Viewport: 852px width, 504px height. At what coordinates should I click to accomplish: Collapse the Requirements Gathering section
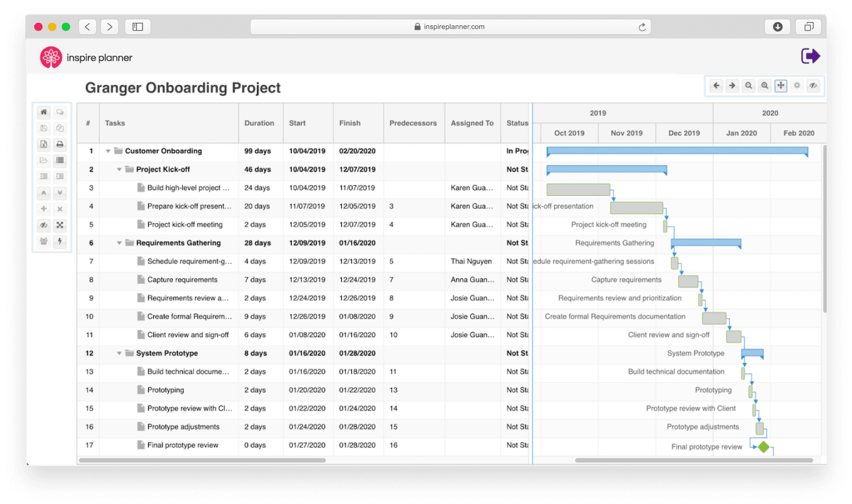click(x=119, y=243)
